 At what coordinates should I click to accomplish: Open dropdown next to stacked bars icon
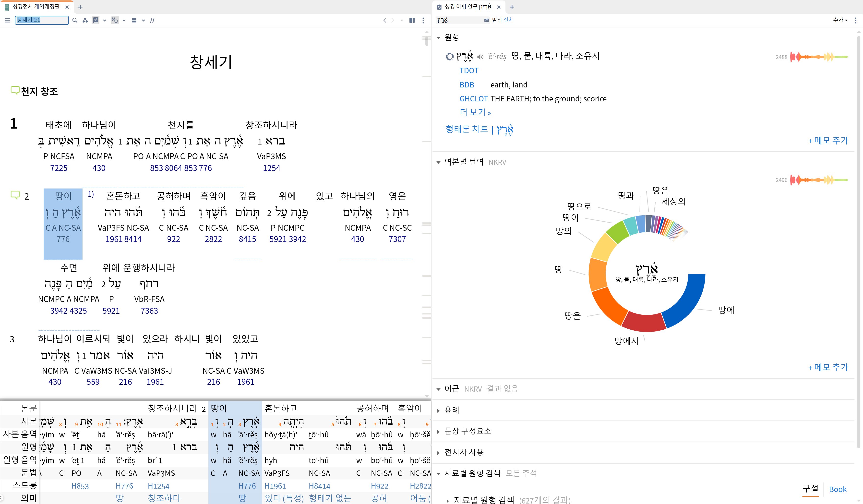pyautogui.click(x=143, y=20)
